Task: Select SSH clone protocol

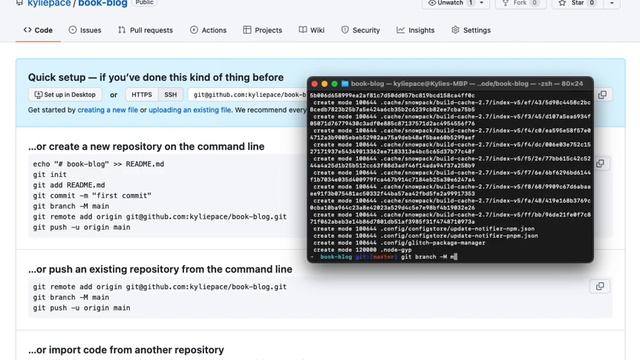Action: coord(171,95)
